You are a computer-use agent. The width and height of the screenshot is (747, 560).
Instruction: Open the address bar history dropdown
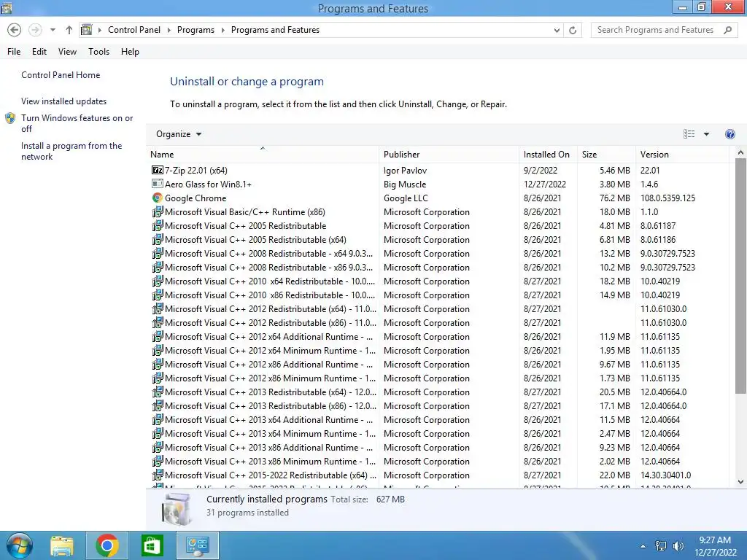[557, 31]
